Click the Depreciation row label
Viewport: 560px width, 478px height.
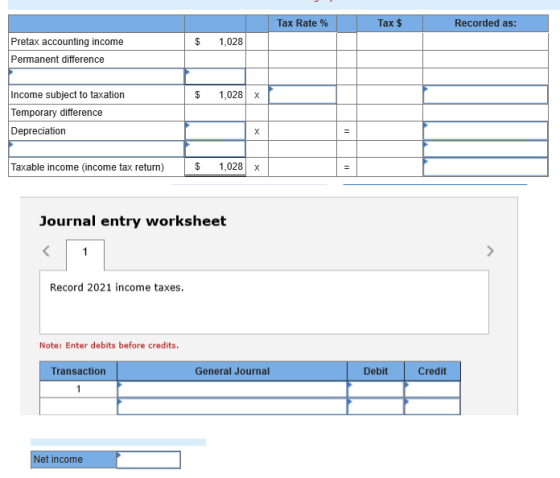click(38, 131)
